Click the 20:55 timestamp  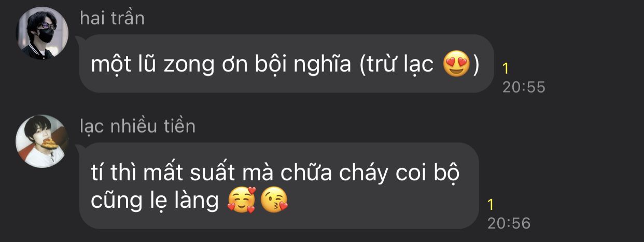point(524,87)
